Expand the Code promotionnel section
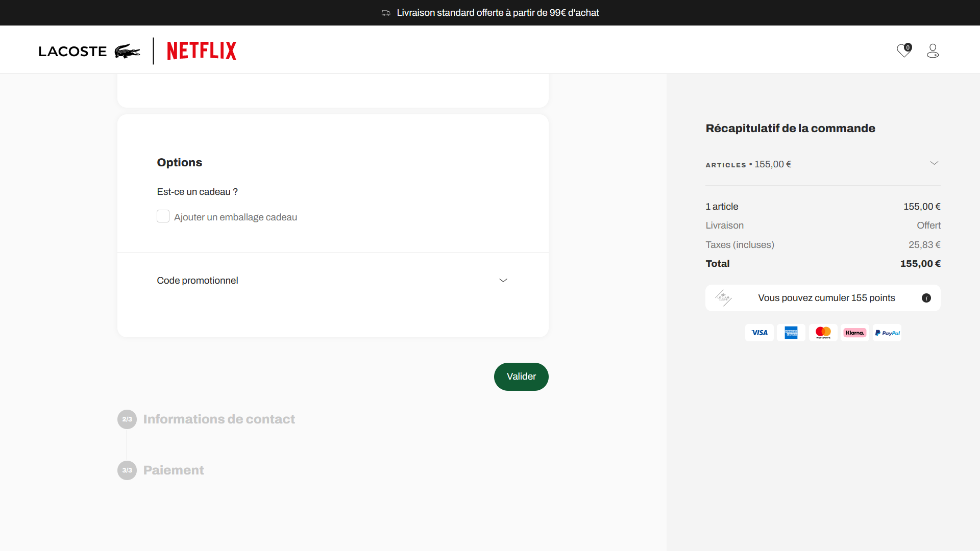This screenshot has width=980, height=551. (332, 281)
